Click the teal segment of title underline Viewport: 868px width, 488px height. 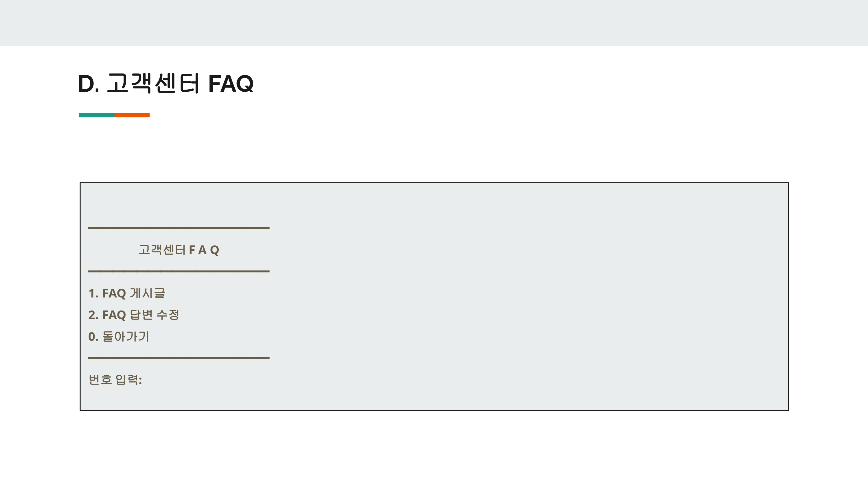[x=96, y=115]
